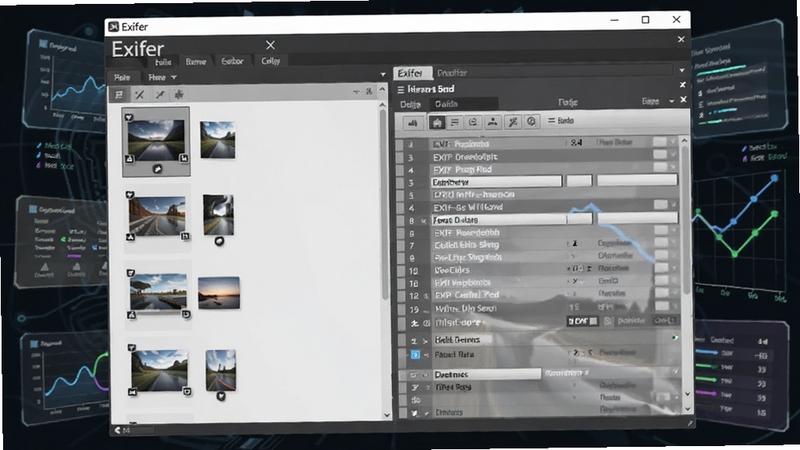Open the arrow dropdown at top-right of the left panel
Viewport: 800px width, 450px height.
383,74
